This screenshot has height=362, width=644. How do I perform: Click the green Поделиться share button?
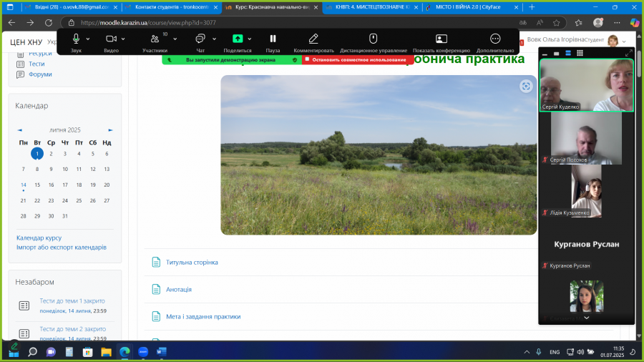pos(238,43)
